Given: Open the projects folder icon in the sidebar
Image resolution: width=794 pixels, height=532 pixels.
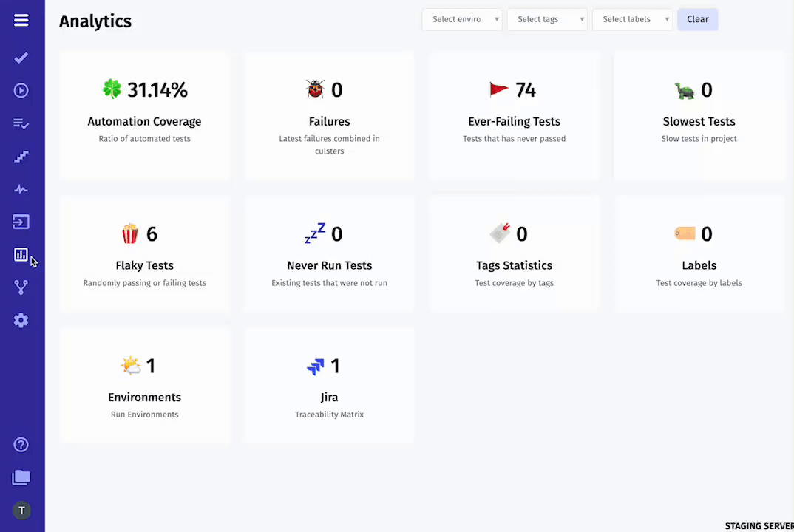Looking at the screenshot, I should click(x=21, y=478).
